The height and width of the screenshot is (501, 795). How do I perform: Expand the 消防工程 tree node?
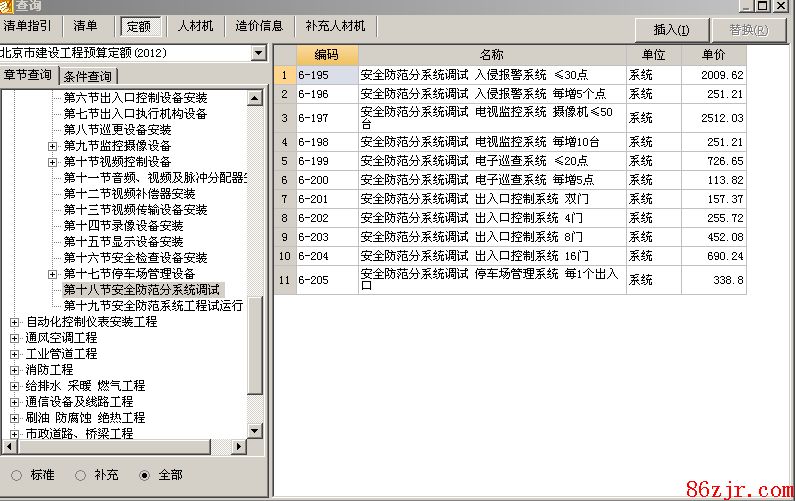point(14,370)
